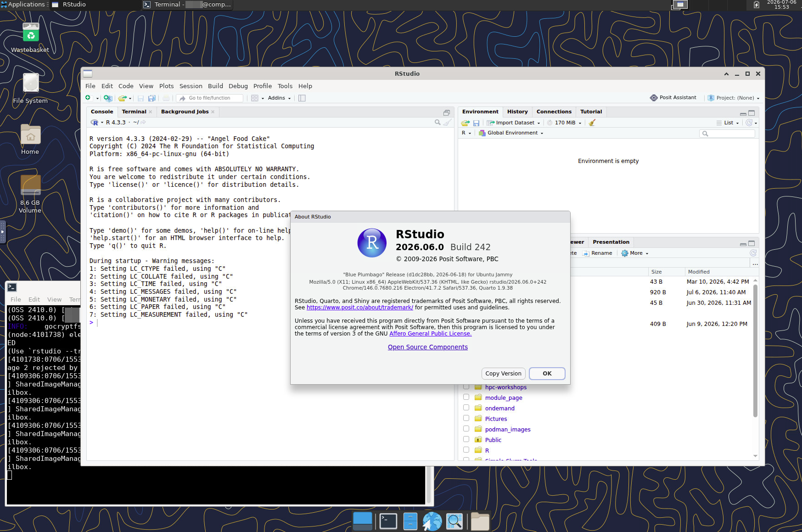Screen dimensions: 802x532
Task: Open the Tools menu
Action: tap(285, 86)
